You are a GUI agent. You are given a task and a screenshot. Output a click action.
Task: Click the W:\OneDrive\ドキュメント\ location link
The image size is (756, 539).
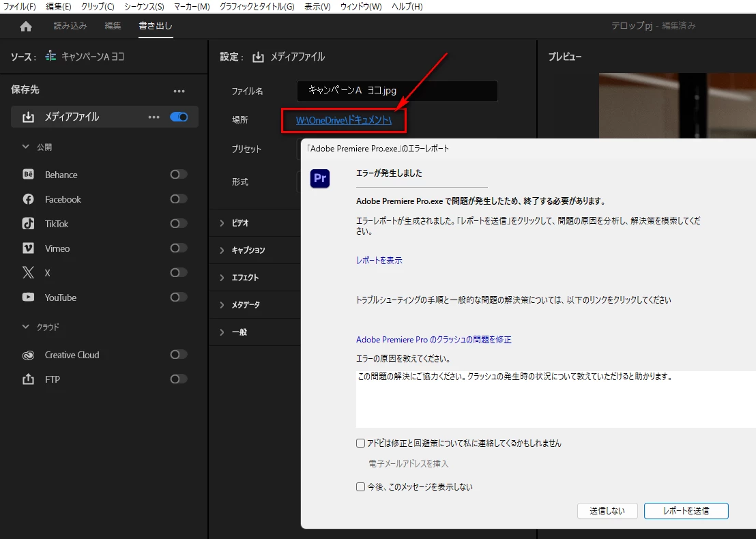coord(344,121)
